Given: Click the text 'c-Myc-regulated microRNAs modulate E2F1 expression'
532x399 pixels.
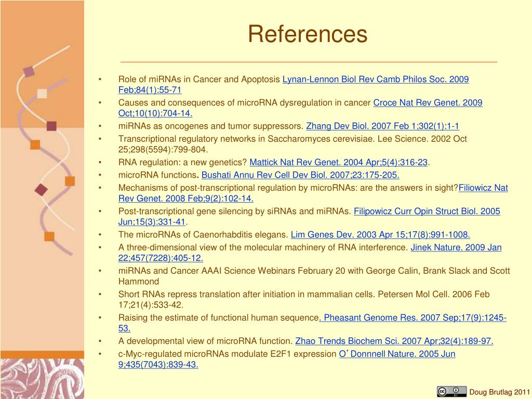Looking at the screenshot, I should pos(228,354).
